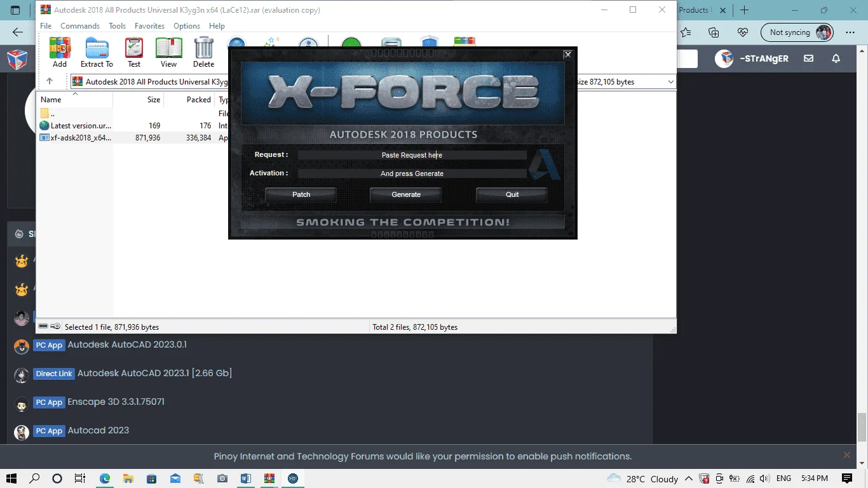Open the WinRAR Commands menu

[80, 26]
